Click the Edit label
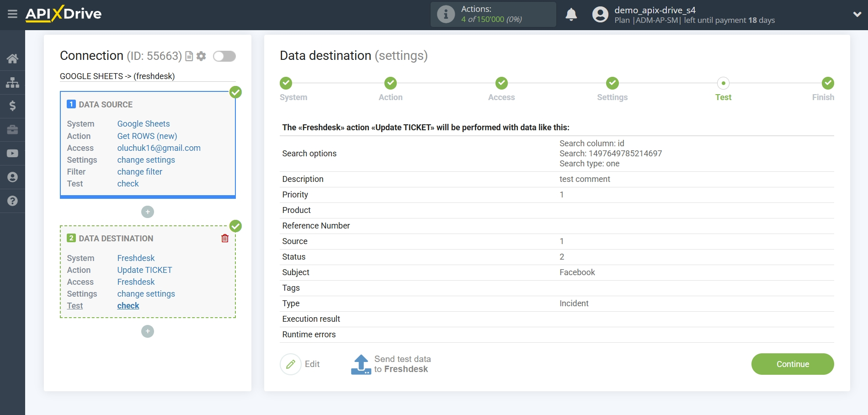This screenshot has height=415, width=868. click(312, 364)
